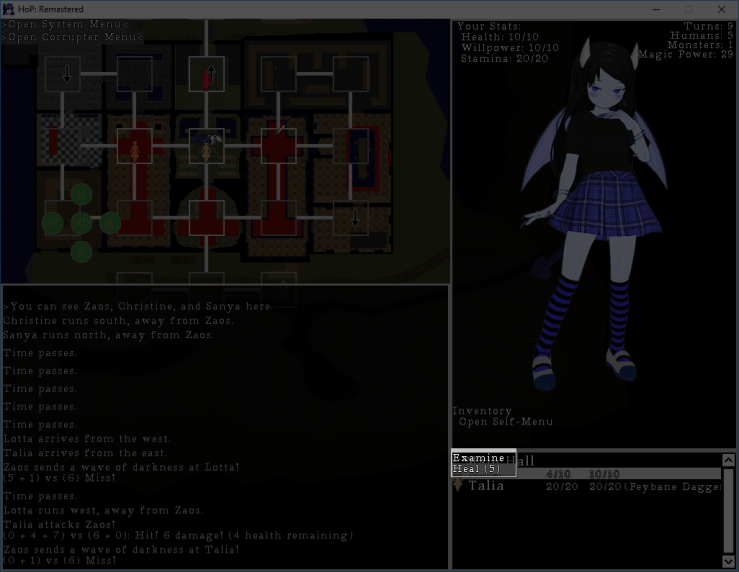Select the orange figure on the map

[x=134, y=152]
